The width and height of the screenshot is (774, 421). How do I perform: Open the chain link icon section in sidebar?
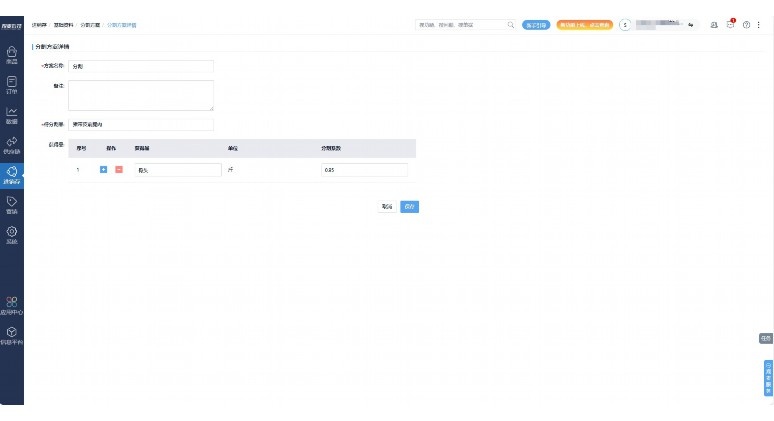click(12, 146)
